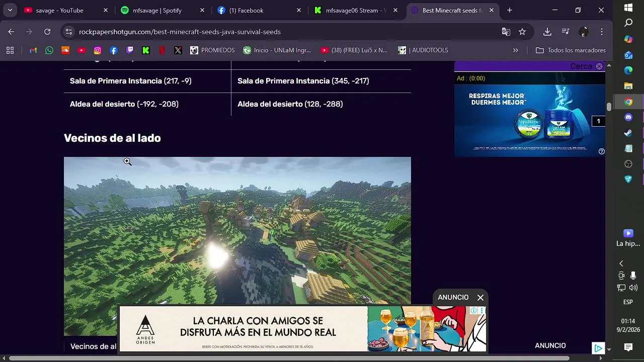Open the Kick bookmark
644x362 pixels.
pyautogui.click(x=146, y=50)
